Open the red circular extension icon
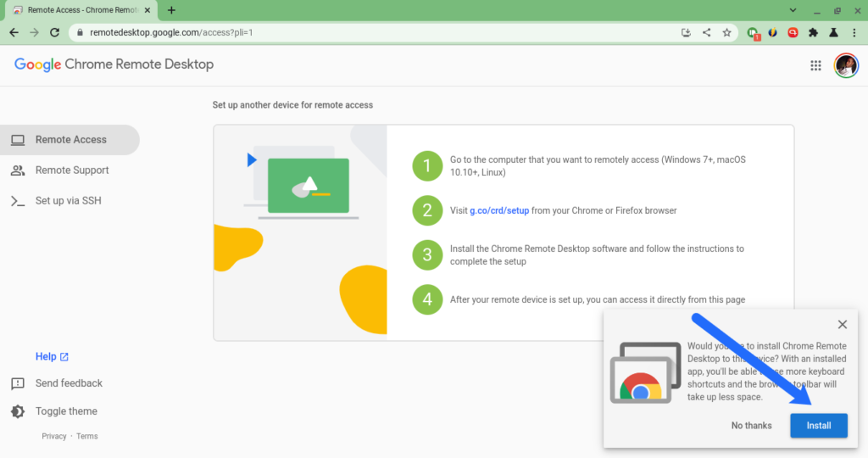This screenshot has height=458, width=868. point(793,33)
